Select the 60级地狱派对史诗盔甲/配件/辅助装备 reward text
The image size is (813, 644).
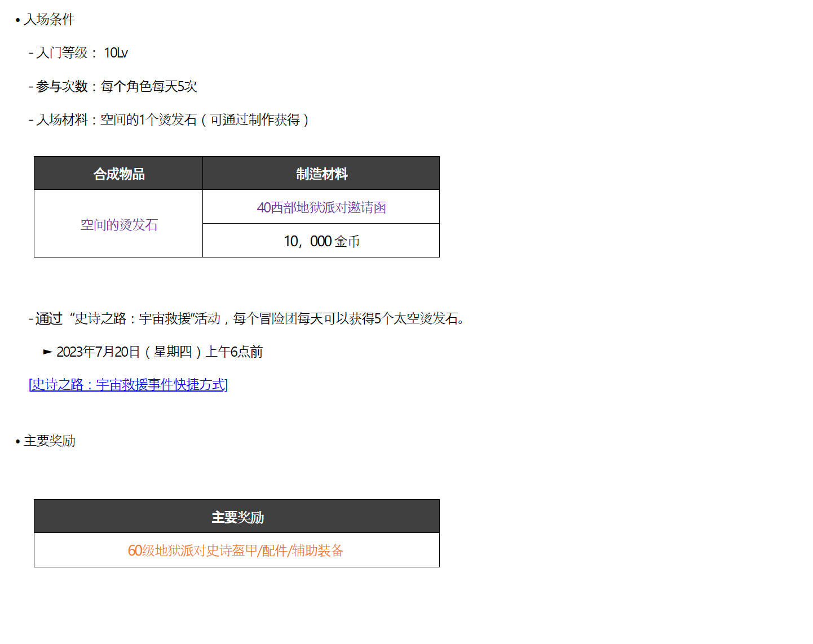(236, 550)
